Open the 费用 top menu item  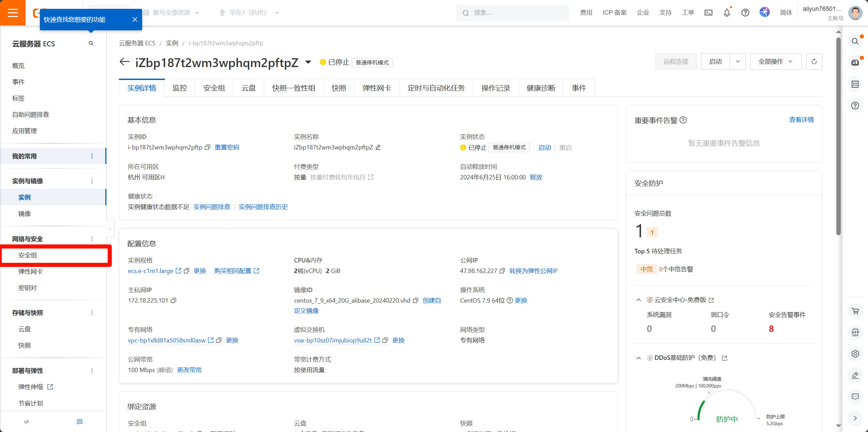(x=586, y=13)
